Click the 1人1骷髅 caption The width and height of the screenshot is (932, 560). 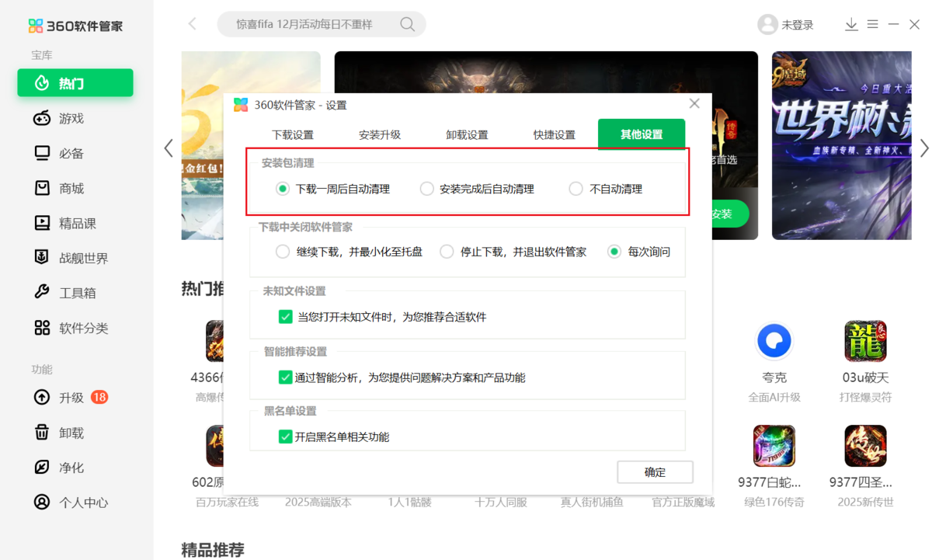(409, 502)
